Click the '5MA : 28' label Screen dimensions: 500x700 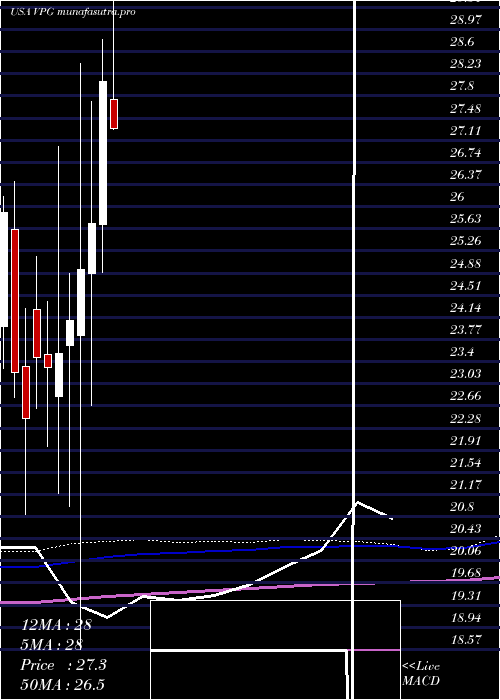[x=52, y=645]
